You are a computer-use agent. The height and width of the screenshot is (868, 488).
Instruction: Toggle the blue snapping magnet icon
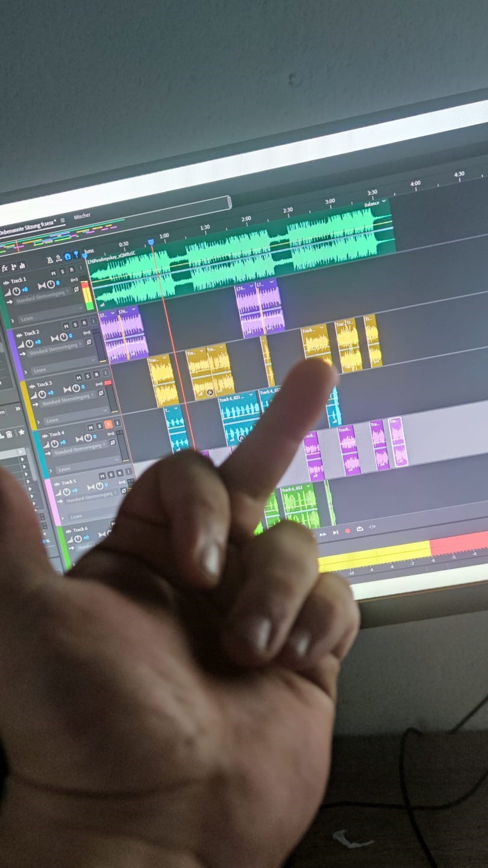[67, 256]
